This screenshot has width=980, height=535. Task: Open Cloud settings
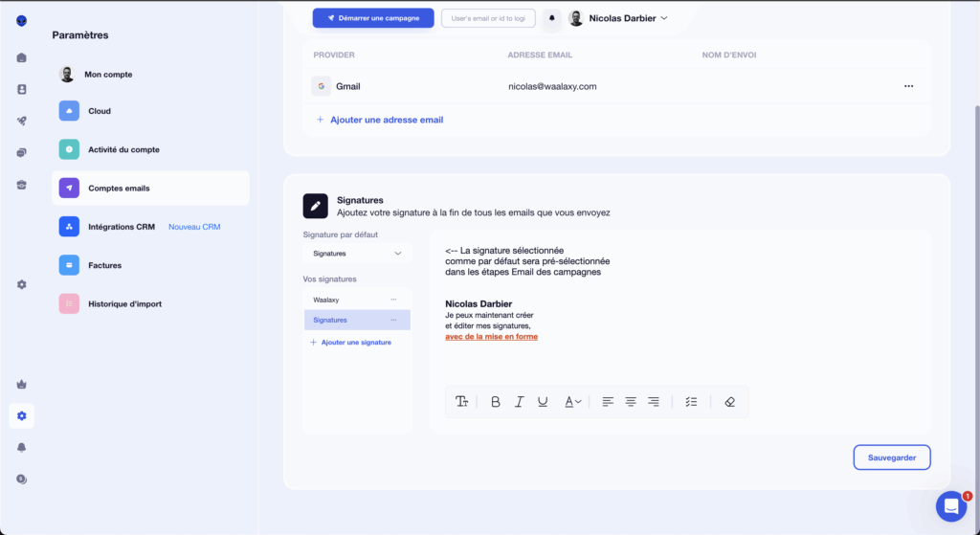point(150,111)
